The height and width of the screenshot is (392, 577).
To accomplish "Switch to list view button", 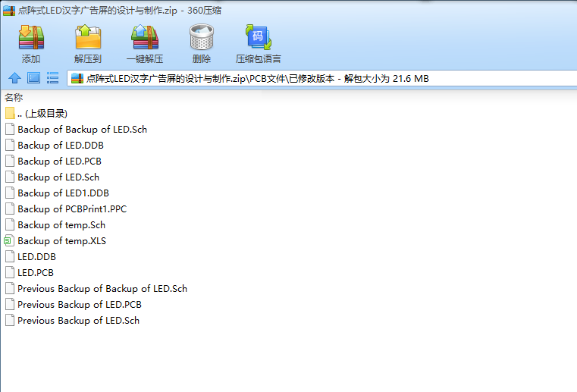I will pyautogui.click(x=52, y=78).
